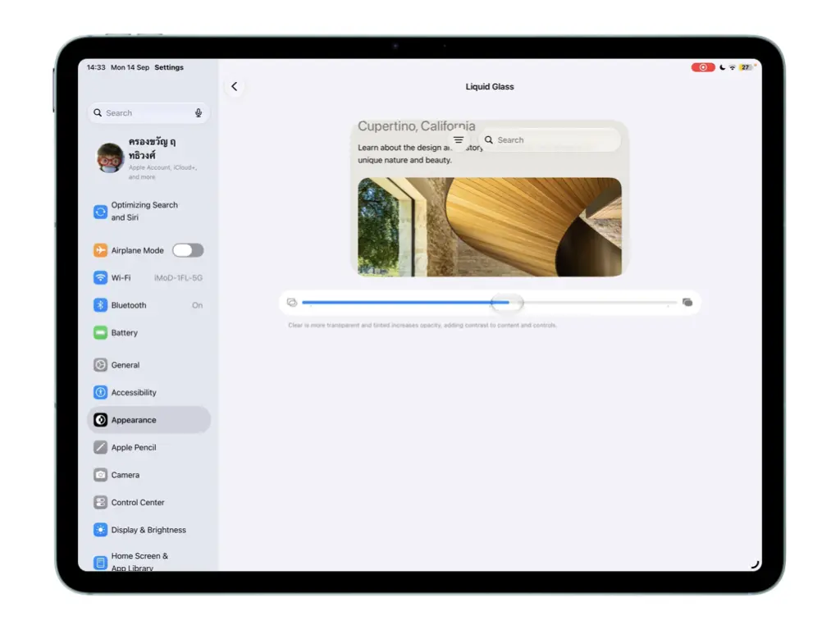Click the Liquid Glass opacity slider knob

(507, 303)
